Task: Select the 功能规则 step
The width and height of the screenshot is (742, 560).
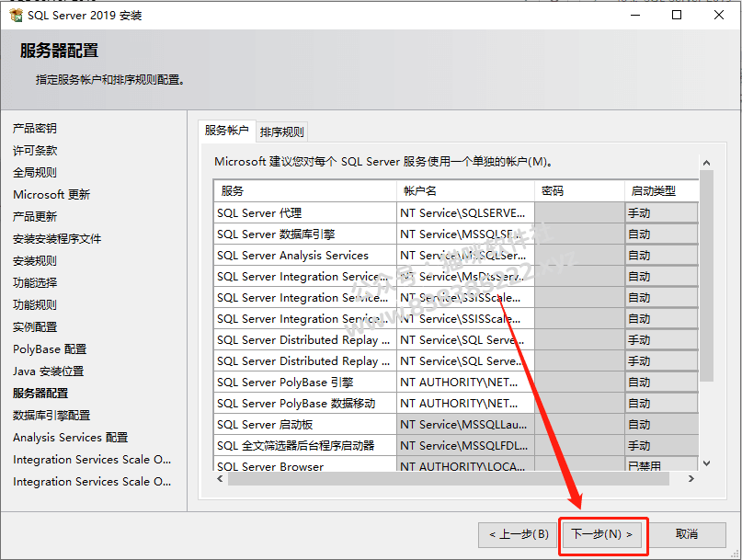Action: click(x=35, y=305)
